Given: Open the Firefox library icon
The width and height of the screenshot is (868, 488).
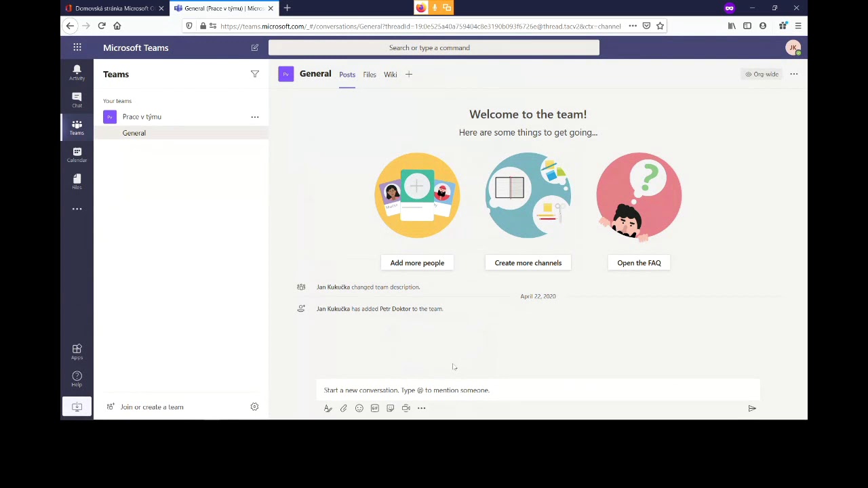Looking at the screenshot, I should 732,26.
